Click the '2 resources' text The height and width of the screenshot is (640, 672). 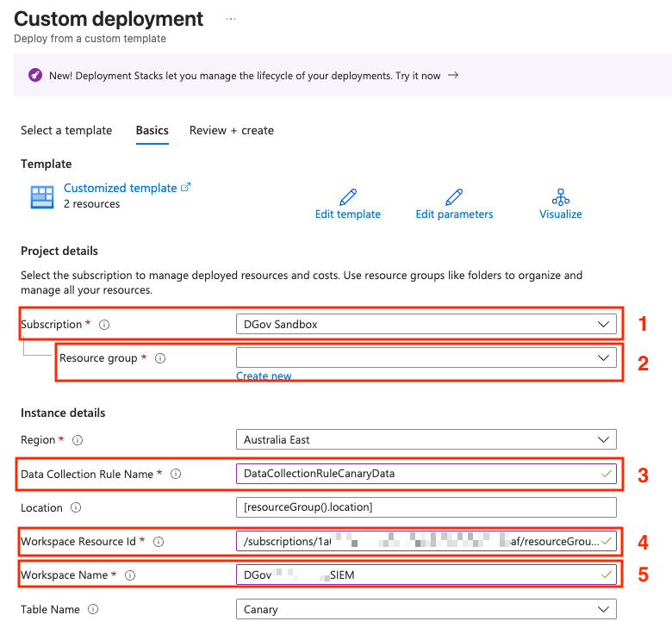point(91,204)
